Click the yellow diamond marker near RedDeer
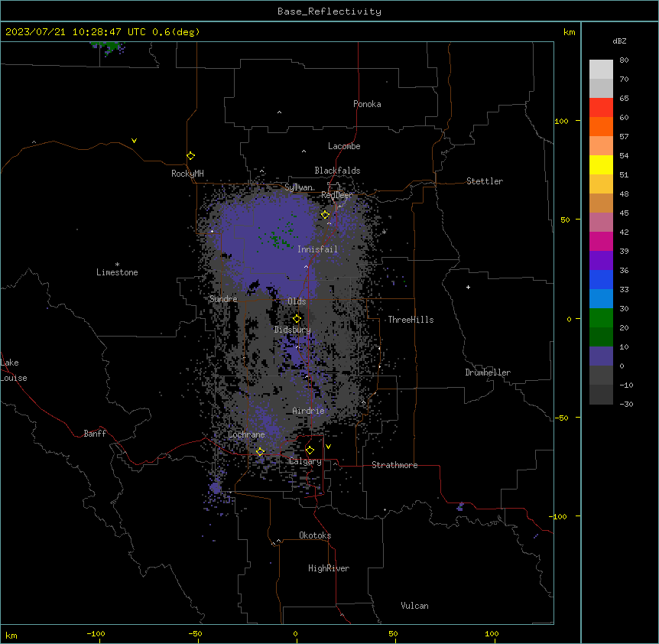This screenshot has width=659, height=644. pos(325,215)
